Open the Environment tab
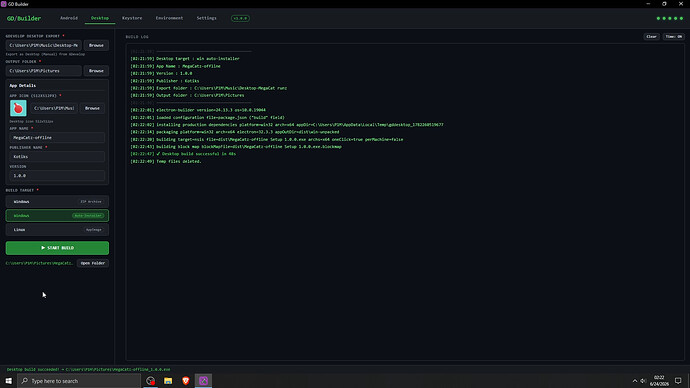This screenshot has height=388, width=690. click(x=169, y=18)
